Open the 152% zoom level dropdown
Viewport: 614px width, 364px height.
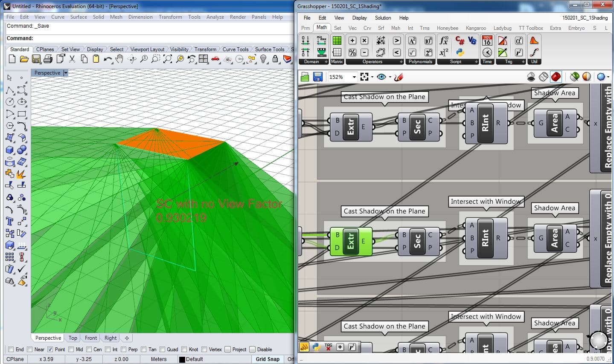pos(354,77)
